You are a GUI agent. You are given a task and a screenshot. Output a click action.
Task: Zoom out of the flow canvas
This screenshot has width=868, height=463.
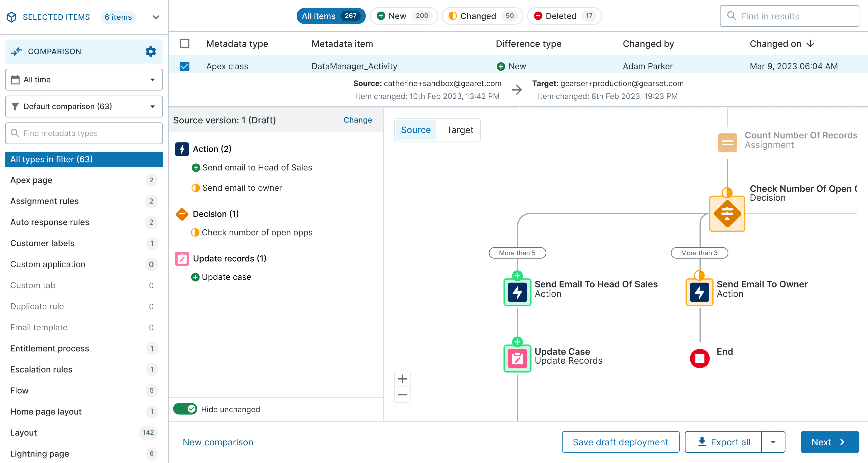[402, 395]
